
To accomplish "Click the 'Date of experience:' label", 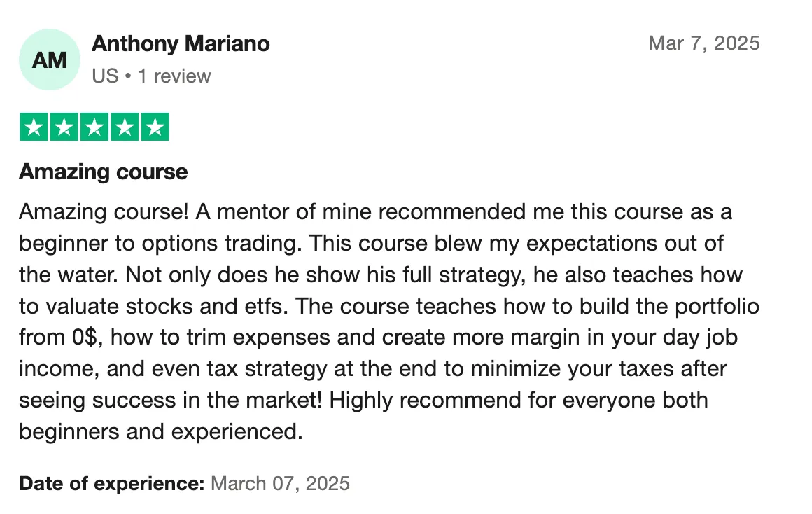I will 113,484.
